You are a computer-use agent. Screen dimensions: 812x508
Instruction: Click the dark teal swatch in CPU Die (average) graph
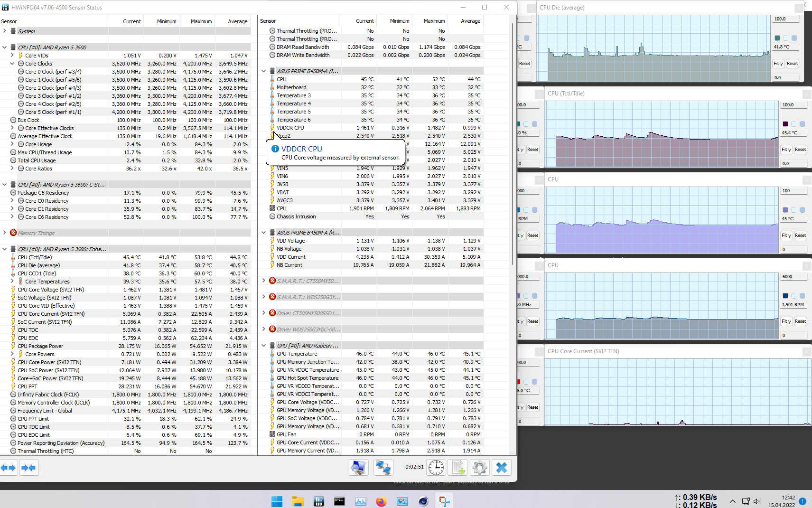[x=777, y=38]
